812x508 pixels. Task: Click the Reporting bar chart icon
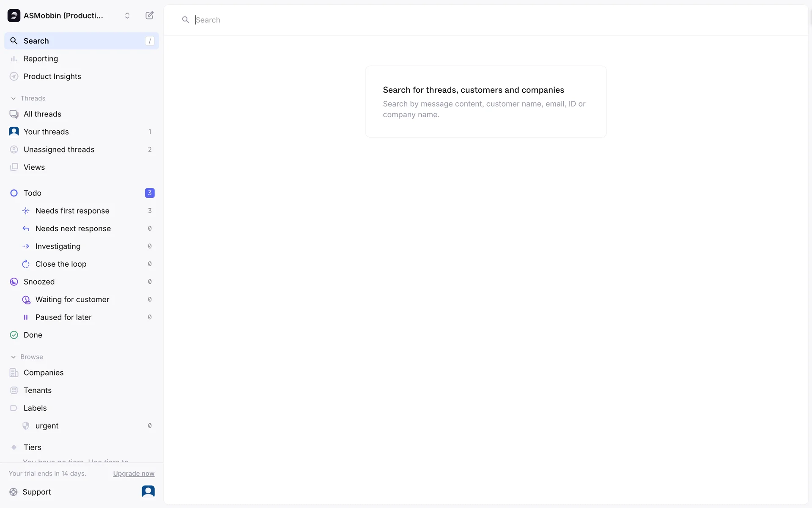(x=14, y=59)
